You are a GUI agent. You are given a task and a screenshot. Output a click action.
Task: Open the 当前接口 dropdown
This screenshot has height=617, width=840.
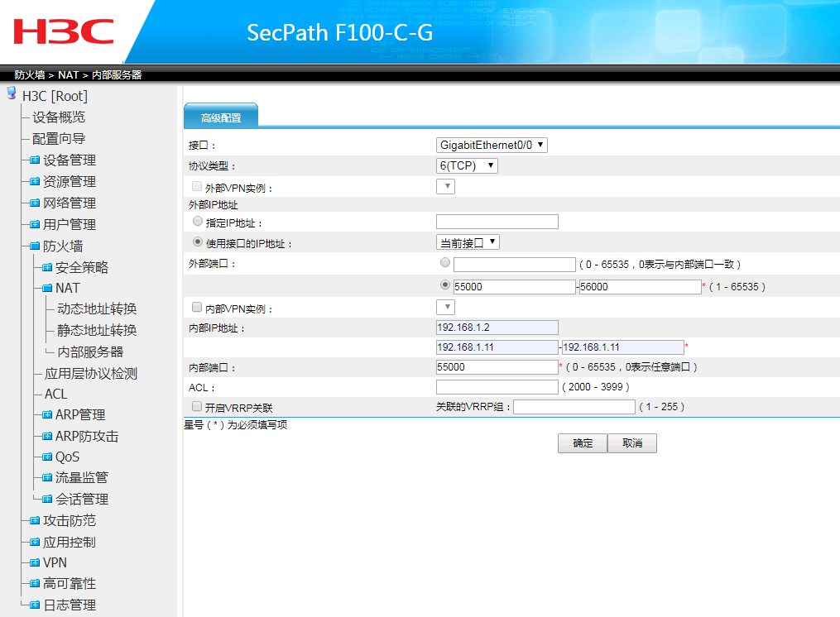(x=468, y=242)
